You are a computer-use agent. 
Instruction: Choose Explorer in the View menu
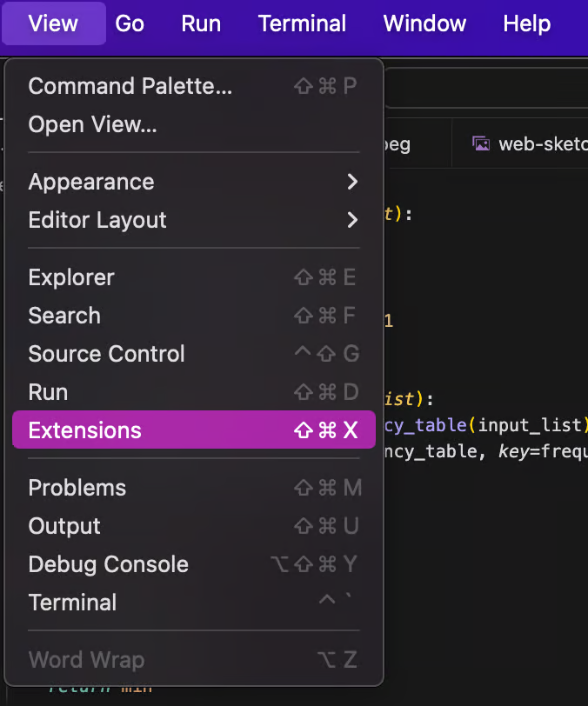point(71,277)
